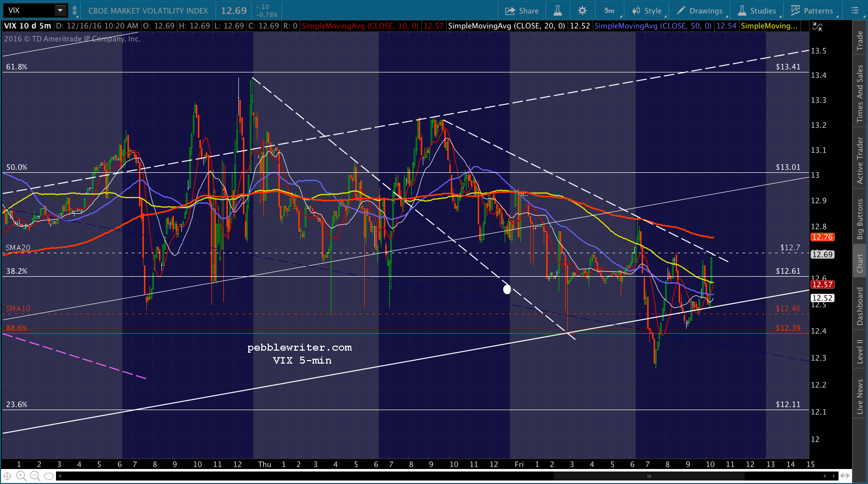Click the VIX 10 d 5m chart label

click(x=27, y=26)
